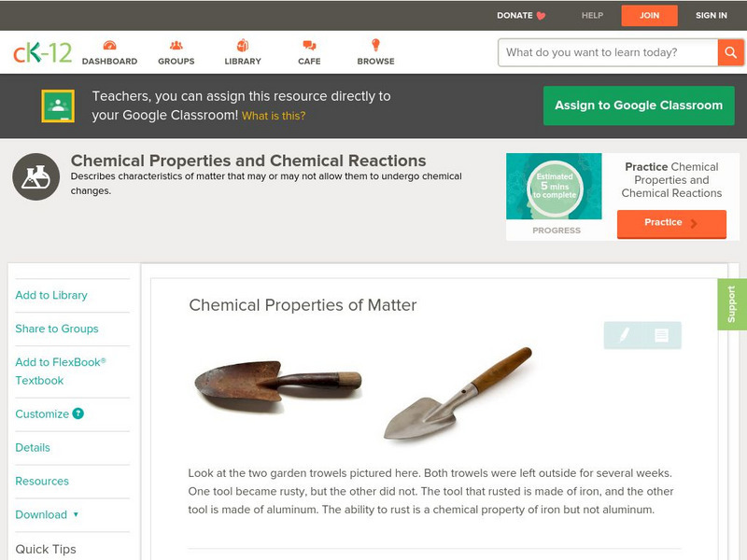Click the Practice Chemical Properties card text
The image size is (747, 560).
point(671,180)
